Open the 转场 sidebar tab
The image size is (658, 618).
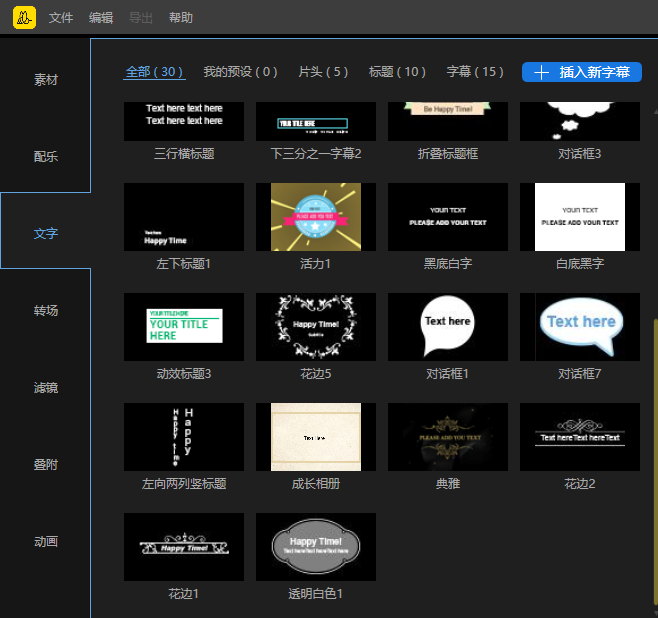(46, 311)
